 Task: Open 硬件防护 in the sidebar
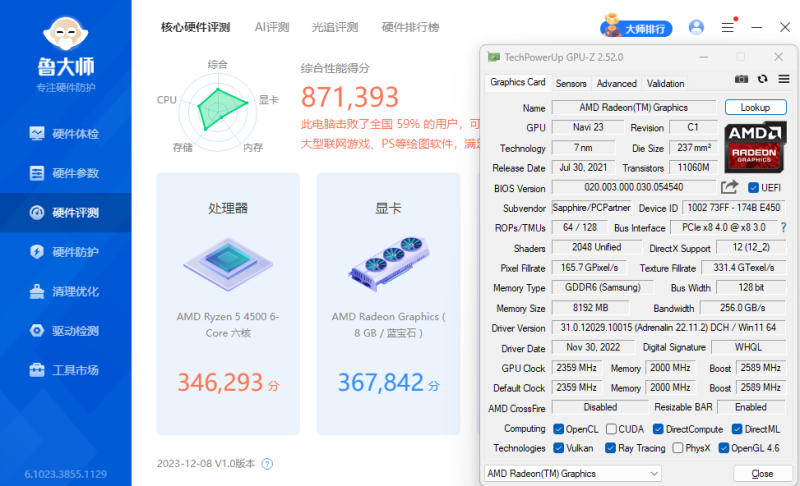click(x=65, y=251)
